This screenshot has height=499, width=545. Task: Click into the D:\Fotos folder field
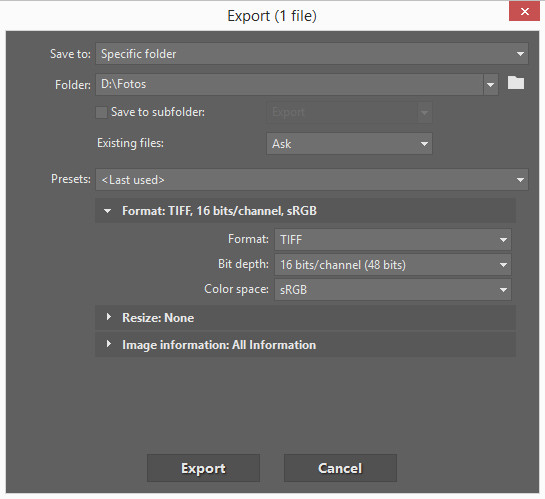coord(289,84)
